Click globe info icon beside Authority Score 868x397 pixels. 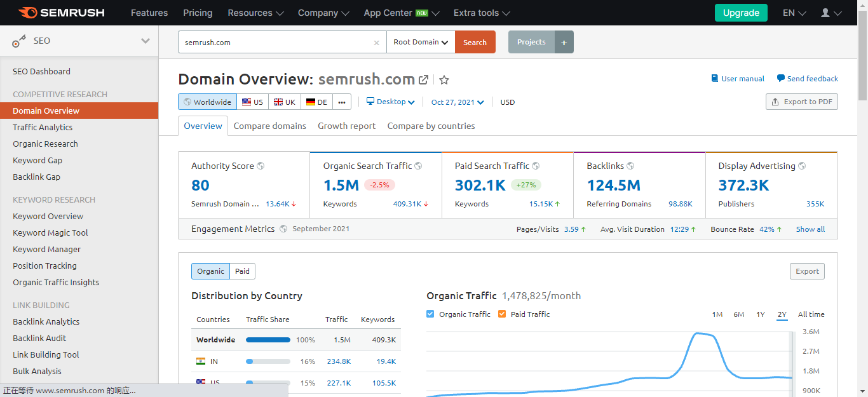coord(261,166)
